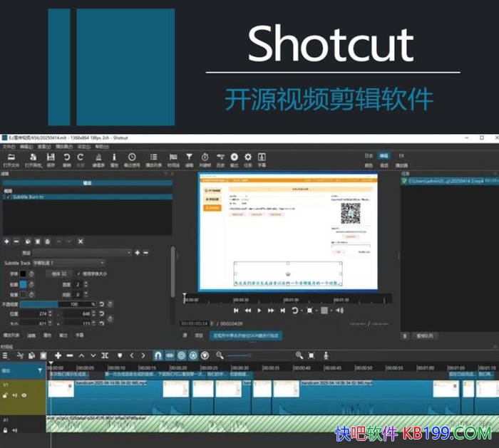Screen dimensions: 499x448
Task: Open the filter preset dropdown
Action: tap(82, 253)
